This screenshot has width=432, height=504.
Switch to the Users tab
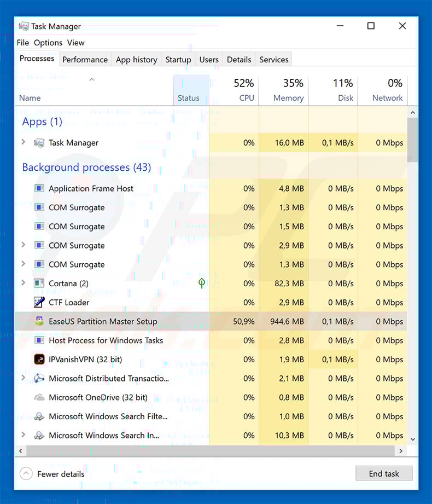coord(209,60)
